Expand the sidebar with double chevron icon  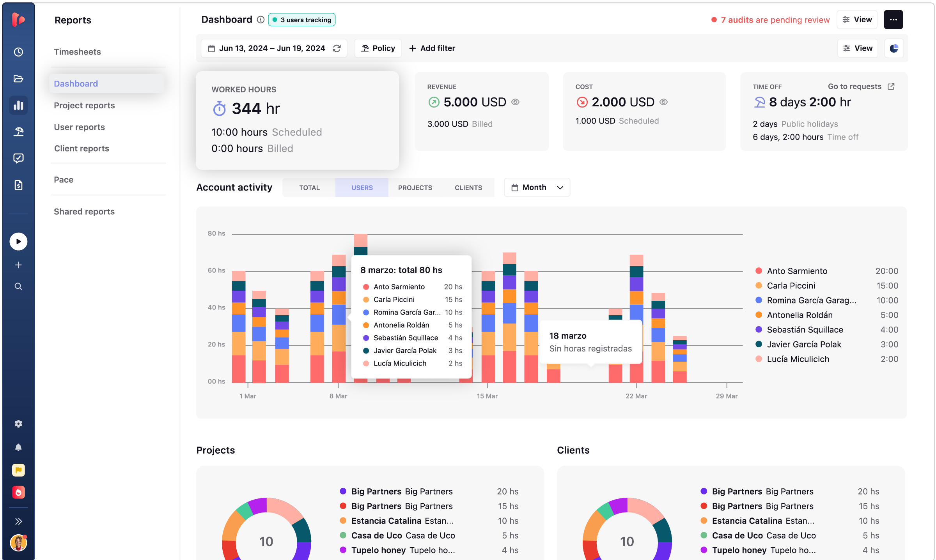pyautogui.click(x=18, y=521)
